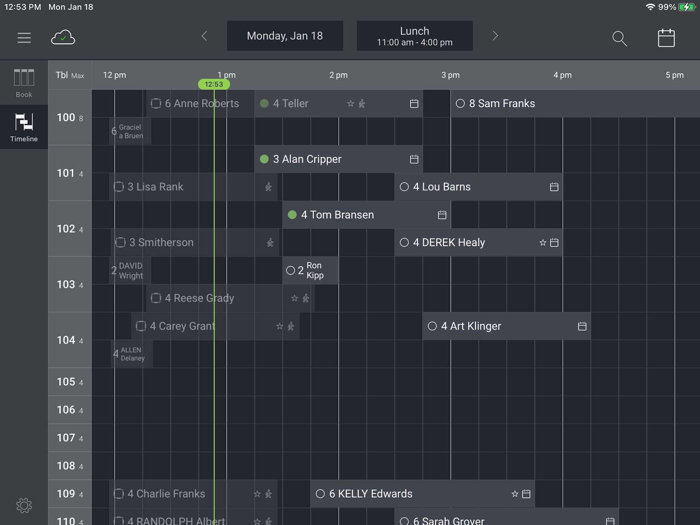Select table 100 row header
Image resolution: width=700 pixels, height=525 pixels.
coord(70,117)
